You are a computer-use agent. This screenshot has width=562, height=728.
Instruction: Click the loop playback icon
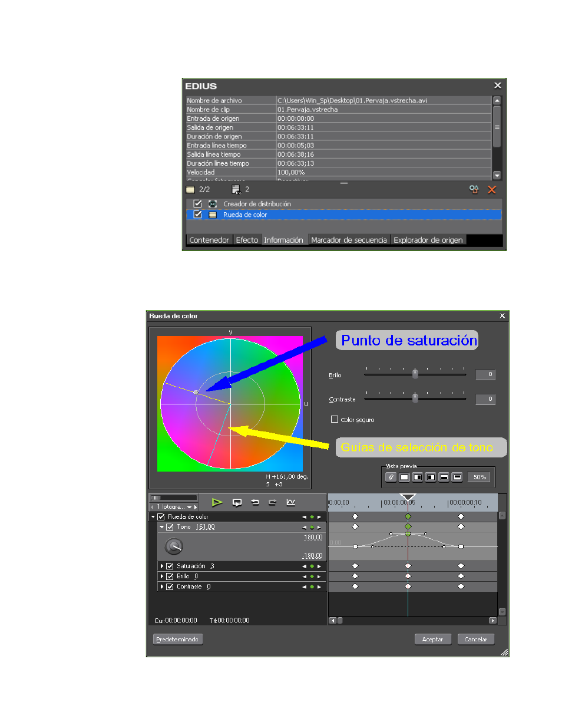[x=237, y=502]
